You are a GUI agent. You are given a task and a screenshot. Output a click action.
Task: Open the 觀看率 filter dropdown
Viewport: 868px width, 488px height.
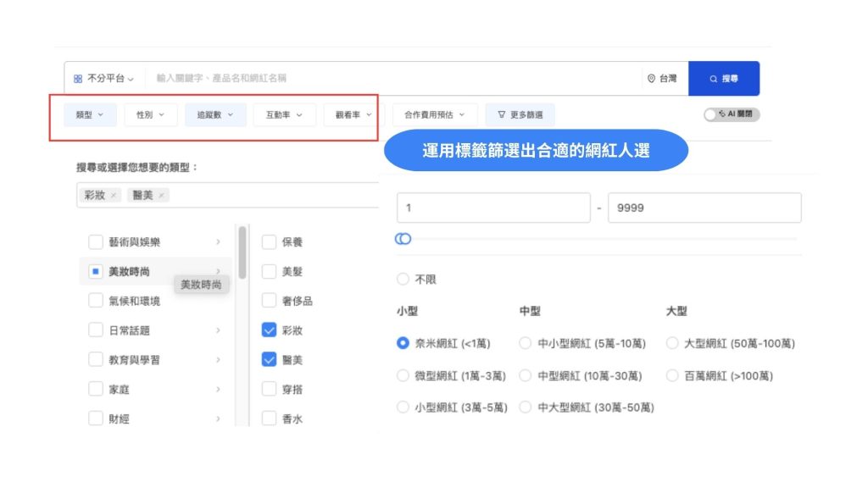(353, 114)
